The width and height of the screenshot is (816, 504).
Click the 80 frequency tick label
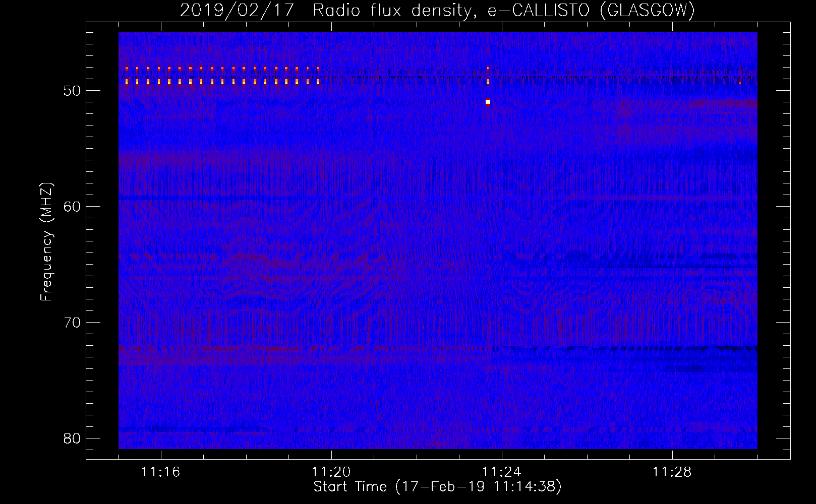pos(73,438)
